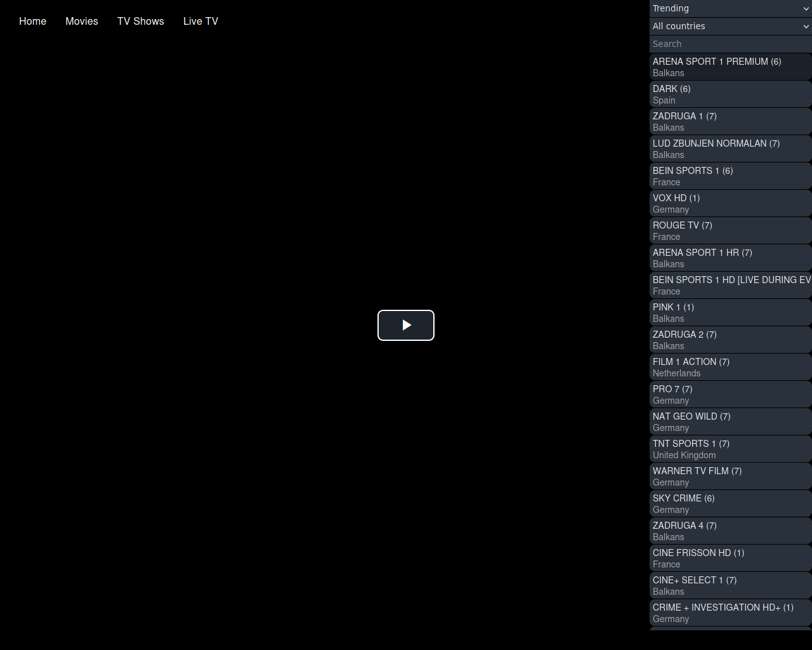Open PINK 1 channel
This screenshot has height=650, width=812.
coord(731,312)
